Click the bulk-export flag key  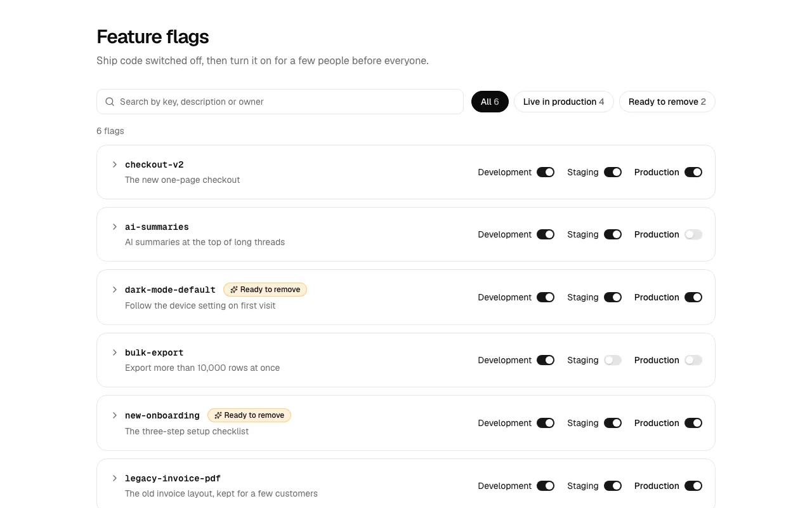tap(154, 352)
